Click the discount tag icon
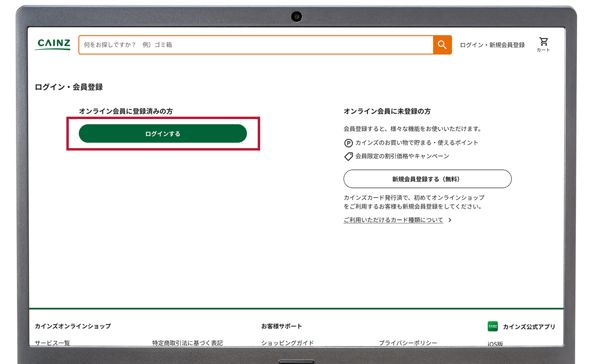Viewport: 591px width, 364px height. click(x=348, y=156)
